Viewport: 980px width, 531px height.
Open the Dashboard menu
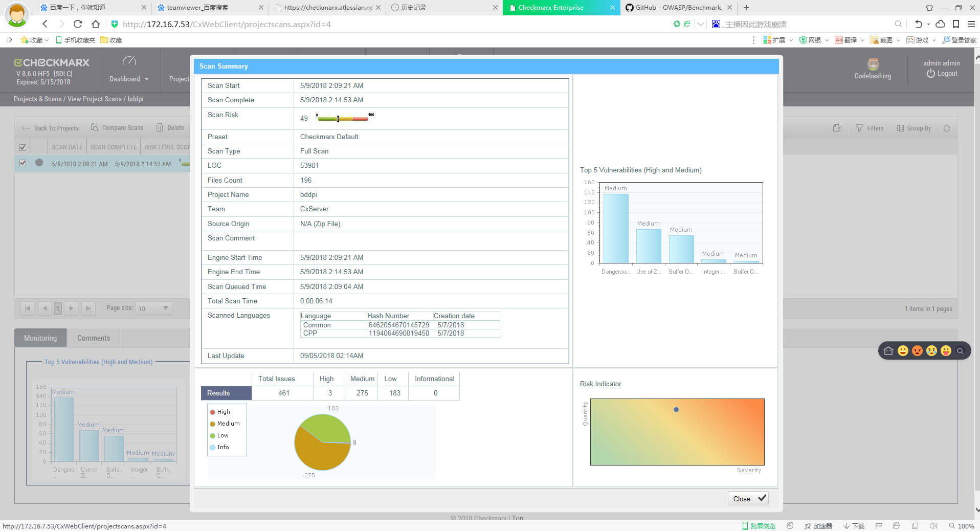point(129,70)
